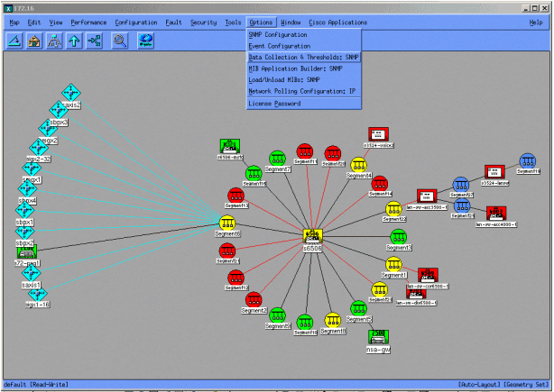Screen dimensions: 554x392
Task: Open the Quick Navigator network icon
Action: pyautogui.click(x=94, y=41)
